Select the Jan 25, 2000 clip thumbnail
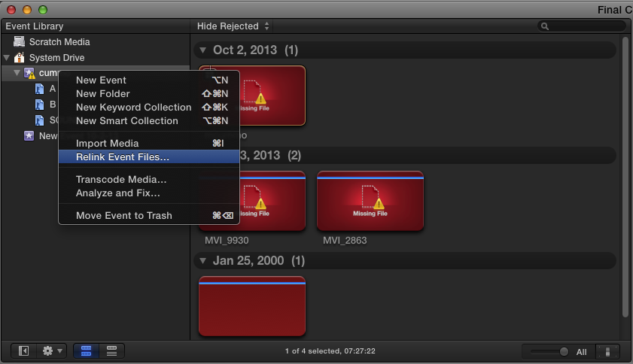Image resolution: width=633 pixels, height=364 pixels. [x=252, y=306]
